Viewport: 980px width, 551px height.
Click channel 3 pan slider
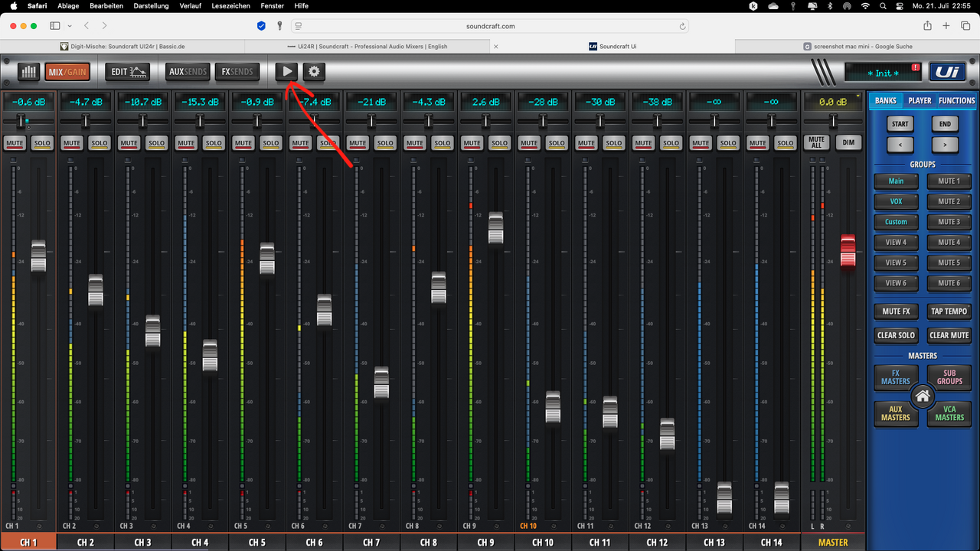pos(143,121)
